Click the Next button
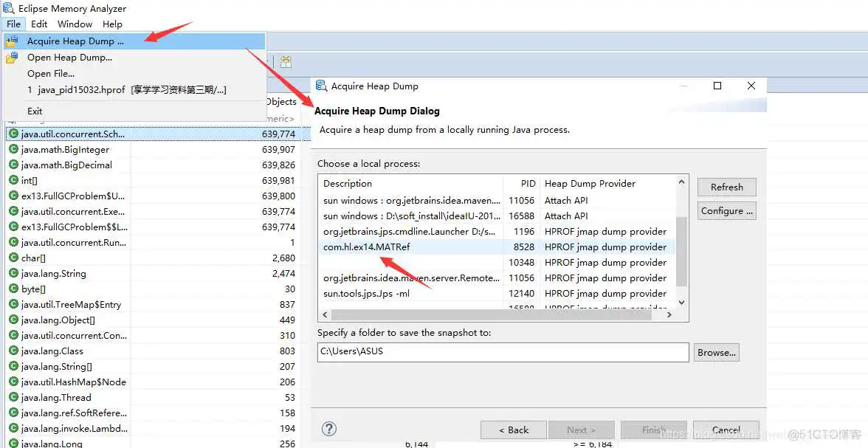The height and width of the screenshot is (448, 868). (x=582, y=430)
